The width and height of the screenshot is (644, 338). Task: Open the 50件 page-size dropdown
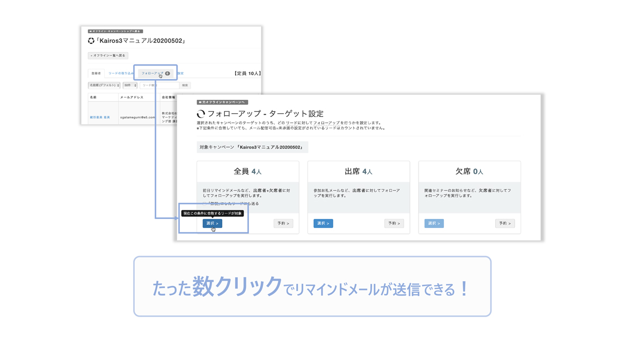(130, 85)
